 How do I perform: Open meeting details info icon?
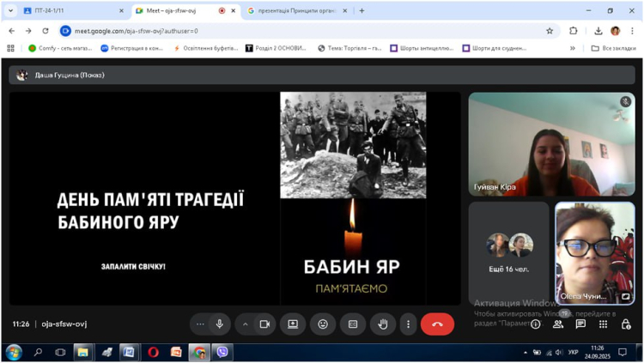535,324
